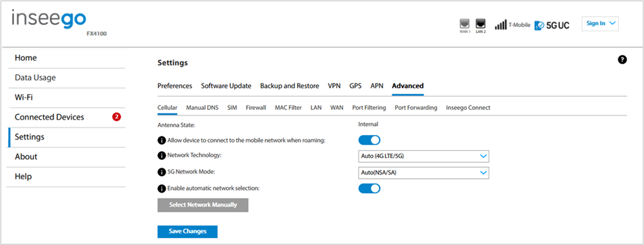644x245 pixels.
Task: Click Select Network Manually button
Action: [203, 205]
